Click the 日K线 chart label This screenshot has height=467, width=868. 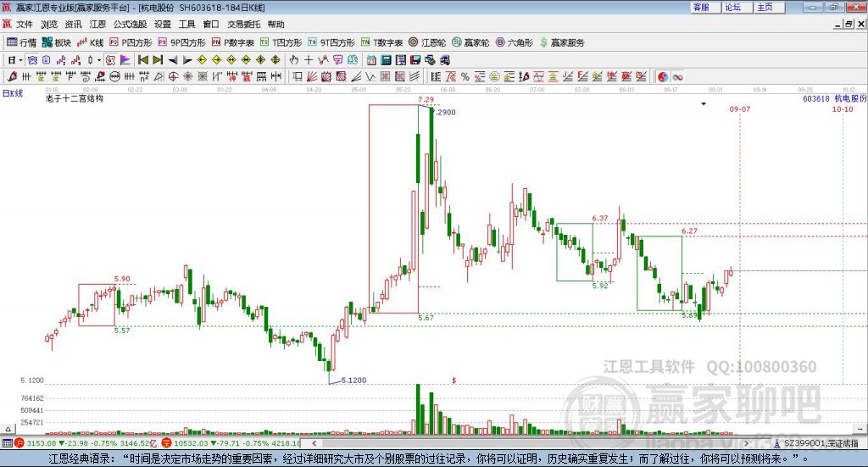pos(13,93)
